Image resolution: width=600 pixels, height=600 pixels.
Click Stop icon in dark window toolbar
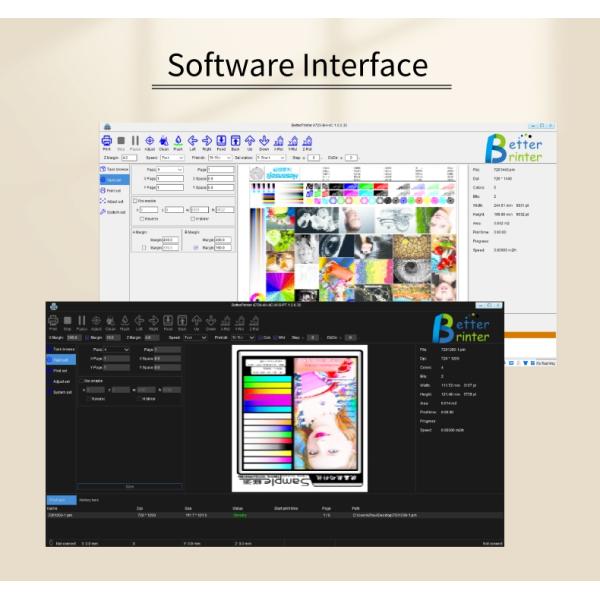pyautogui.click(x=68, y=321)
